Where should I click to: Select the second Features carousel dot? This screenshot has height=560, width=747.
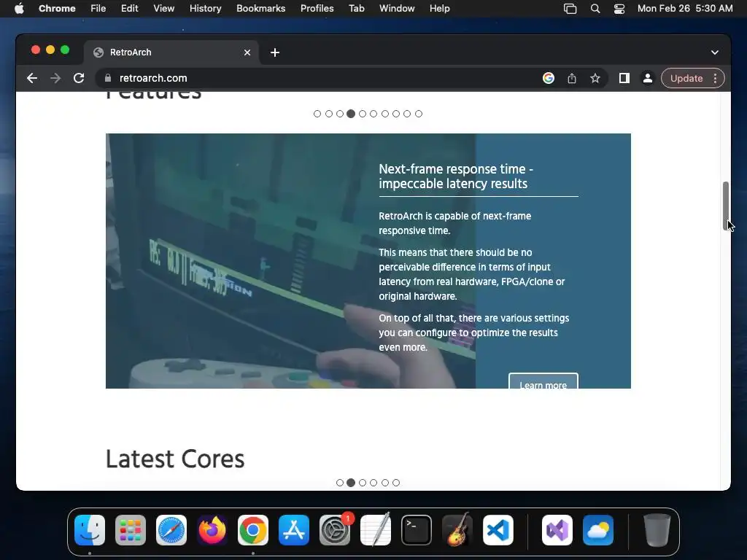(x=329, y=114)
